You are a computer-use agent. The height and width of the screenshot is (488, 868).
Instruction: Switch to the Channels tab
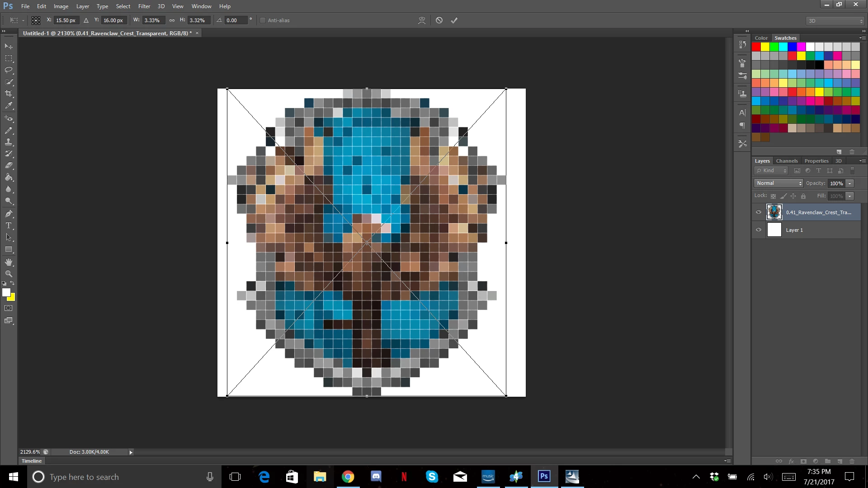787,161
